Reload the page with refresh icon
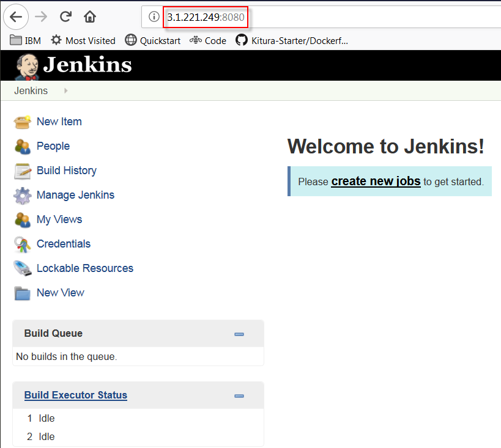This screenshot has height=448, width=501. pyautogui.click(x=66, y=17)
